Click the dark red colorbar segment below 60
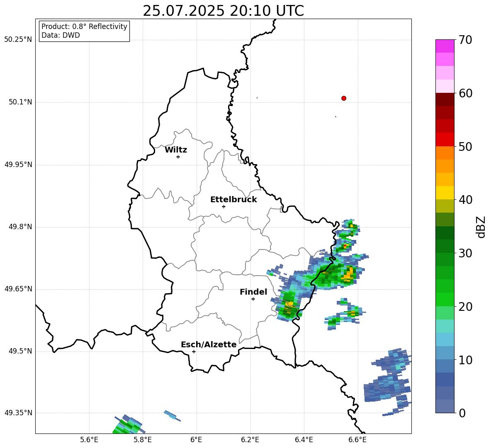Screen dimensions: 491x448 [x=445, y=99]
